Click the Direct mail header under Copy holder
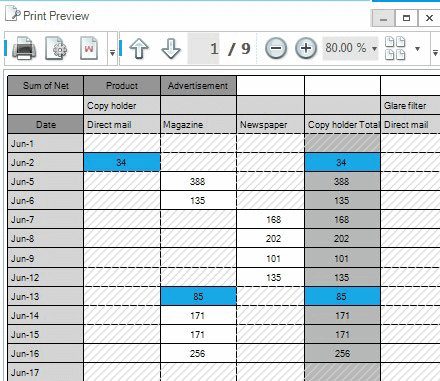The width and height of the screenshot is (440, 381). [122, 125]
